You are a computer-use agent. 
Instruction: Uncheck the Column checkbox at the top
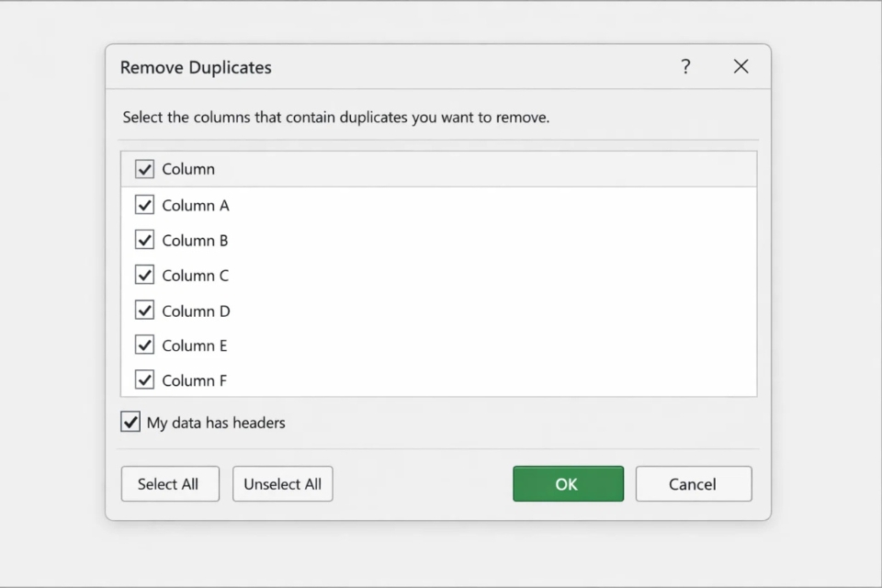[144, 169]
